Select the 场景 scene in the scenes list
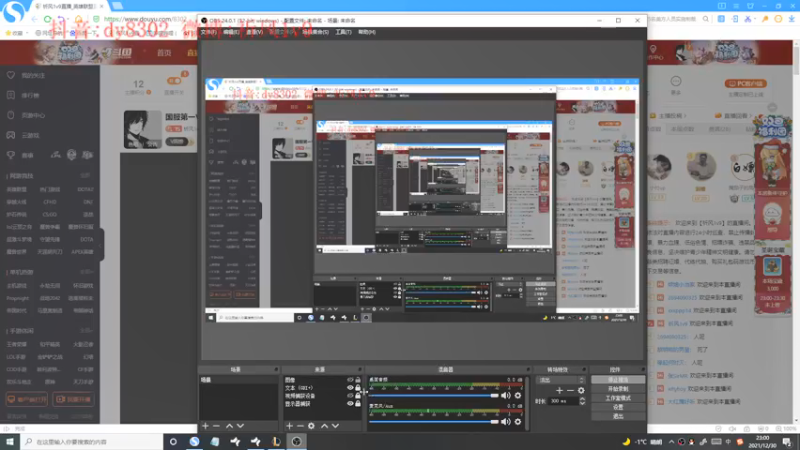Image resolution: width=800 pixels, height=450 pixels. click(238, 380)
